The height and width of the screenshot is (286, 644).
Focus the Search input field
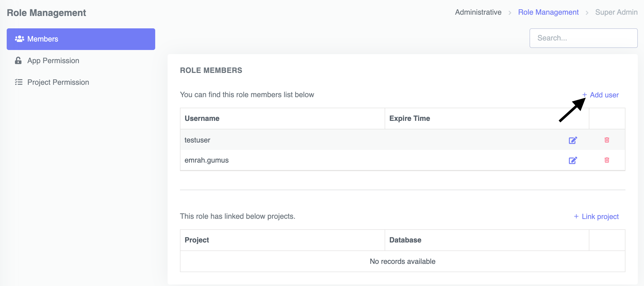coord(583,38)
